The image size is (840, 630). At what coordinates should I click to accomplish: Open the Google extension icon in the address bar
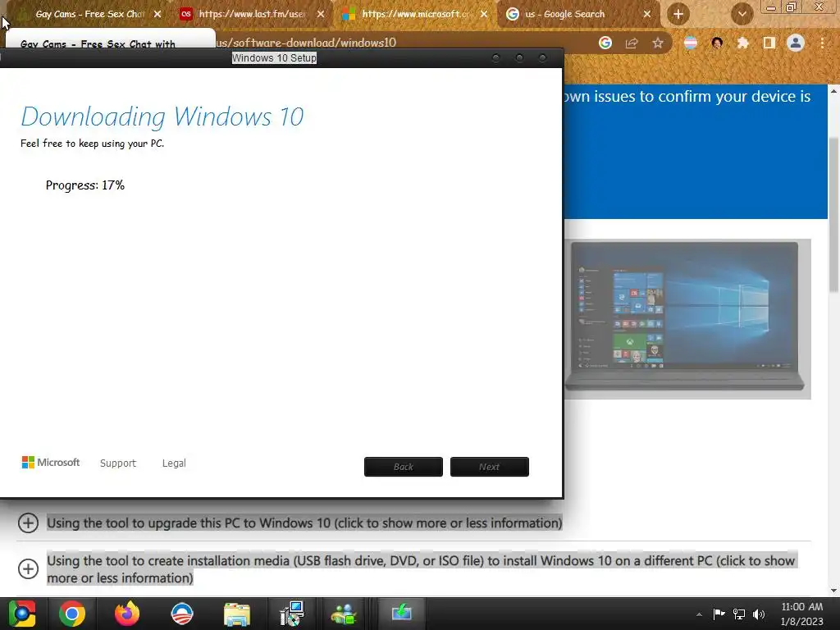pos(605,43)
